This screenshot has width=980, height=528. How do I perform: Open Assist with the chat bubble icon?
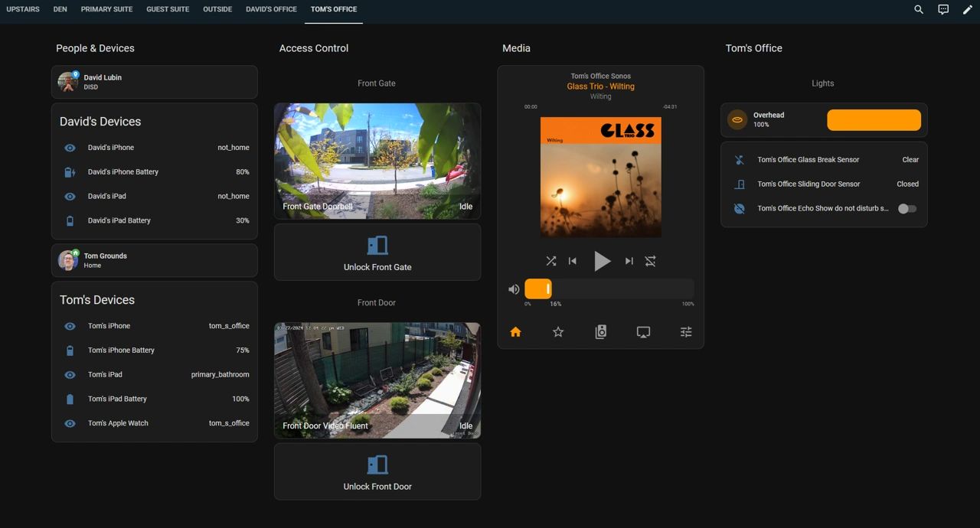(942, 9)
